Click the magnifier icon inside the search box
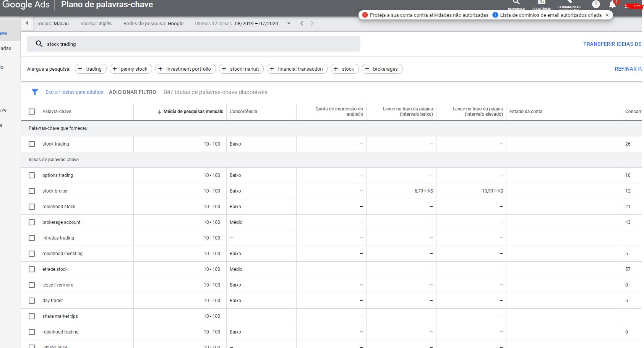Image resolution: width=644 pixels, height=348 pixels. 39,44
